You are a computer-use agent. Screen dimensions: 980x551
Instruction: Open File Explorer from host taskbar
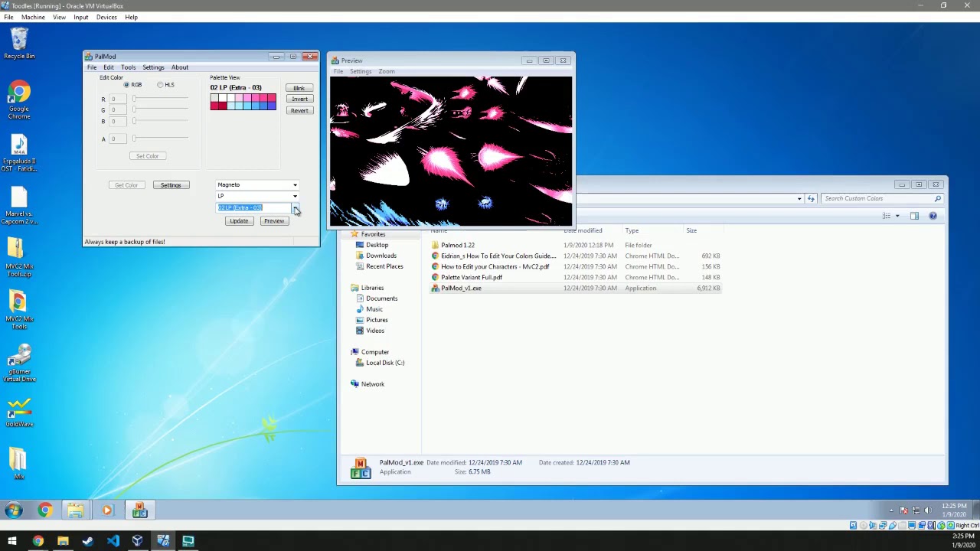tap(63, 541)
